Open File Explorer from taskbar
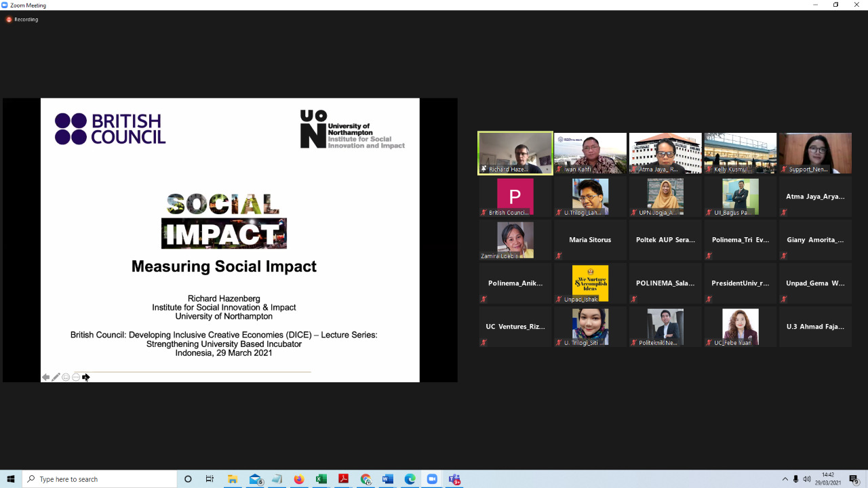The height and width of the screenshot is (488, 868). [232, 479]
